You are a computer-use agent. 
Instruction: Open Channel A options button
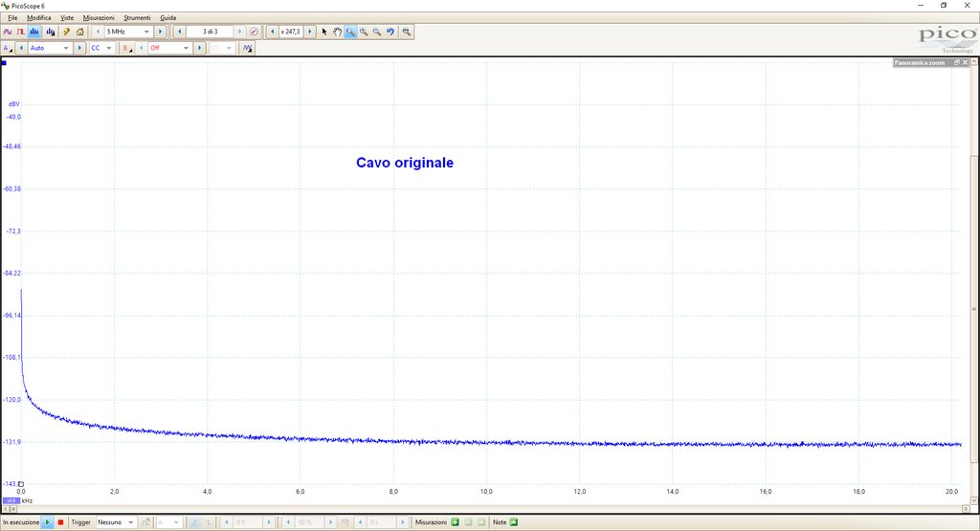(8, 48)
